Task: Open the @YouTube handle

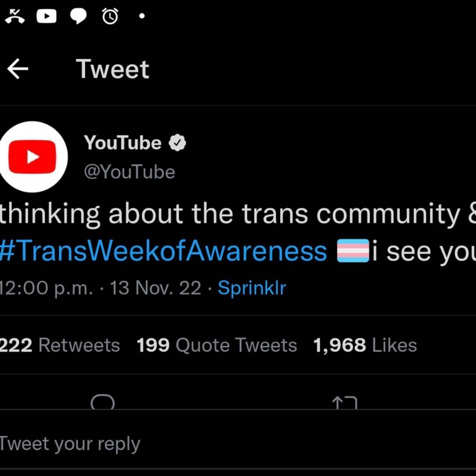Action: (130, 172)
